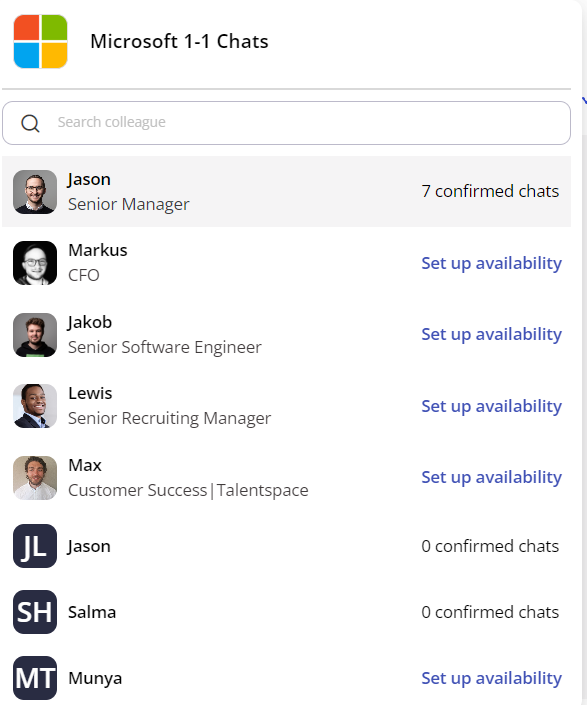Viewport: 587px width, 705px height.
Task: Click Jakob's profile photo
Action: click(35, 335)
